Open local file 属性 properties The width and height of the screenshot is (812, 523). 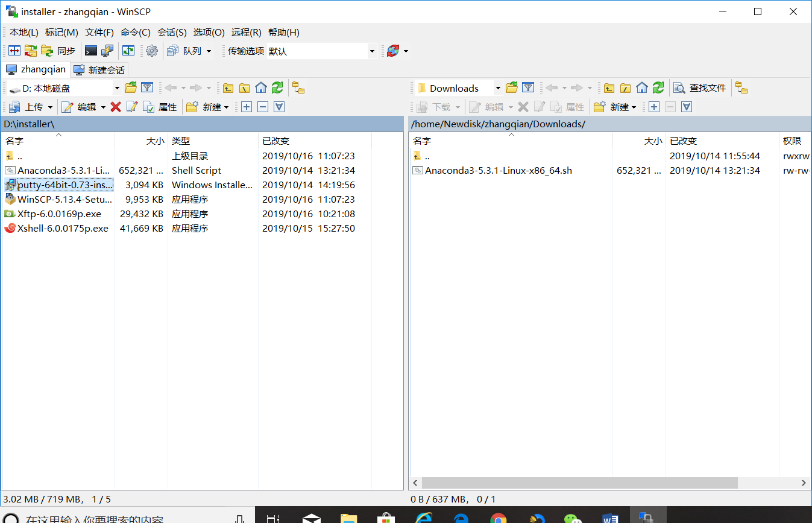pyautogui.click(x=160, y=107)
